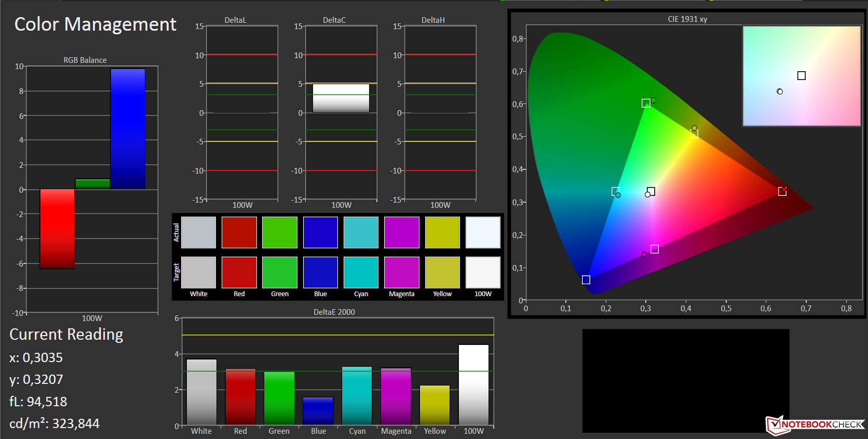The height and width of the screenshot is (439, 868).
Task: Click blue primary target square in CIE diagram
Action: [x=586, y=280]
